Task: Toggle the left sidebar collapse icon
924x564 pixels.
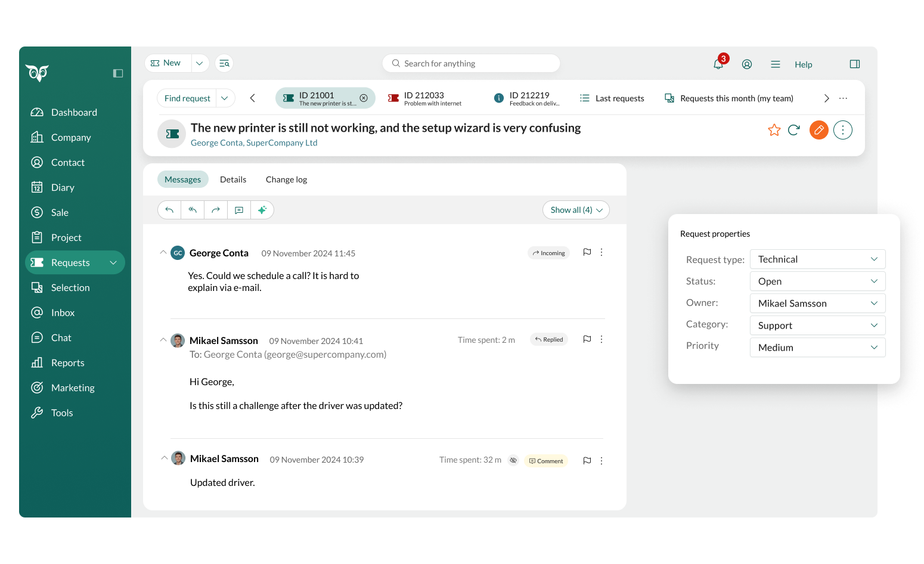Action: coord(118,73)
